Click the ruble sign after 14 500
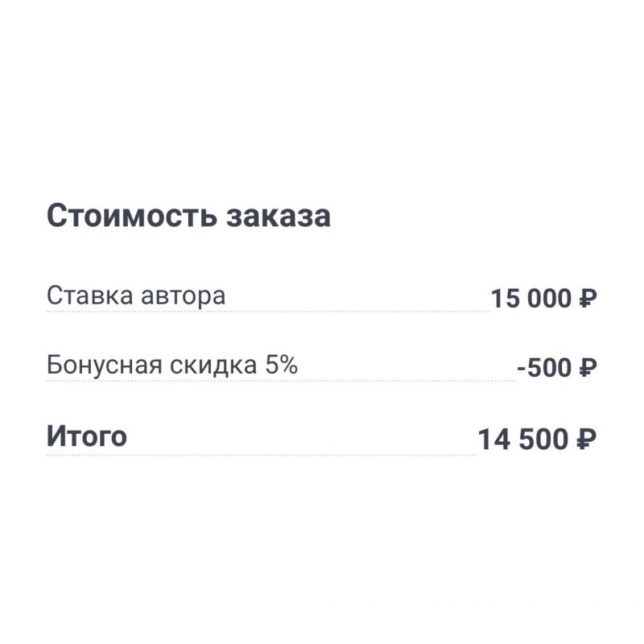Image resolution: width=644 pixels, height=644 pixels. pos(588,440)
